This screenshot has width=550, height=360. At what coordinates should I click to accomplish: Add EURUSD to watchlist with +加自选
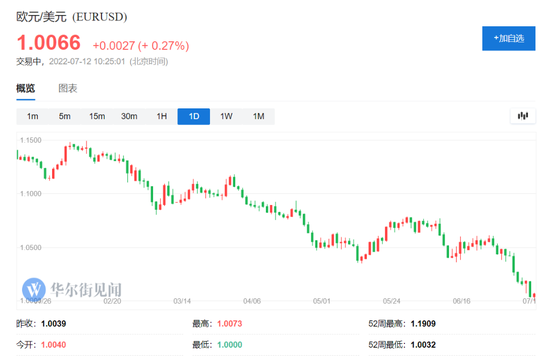[x=509, y=38]
